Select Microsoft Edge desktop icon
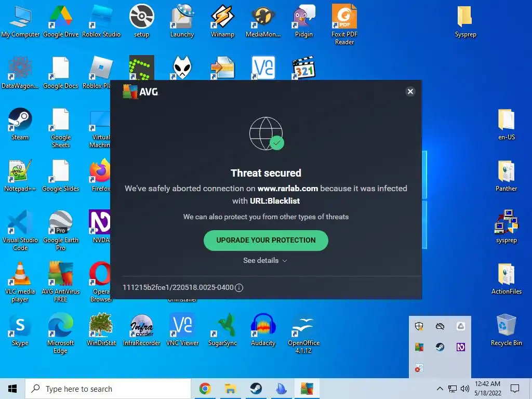The height and width of the screenshot is (399, 532). click(x=61, y=334)
